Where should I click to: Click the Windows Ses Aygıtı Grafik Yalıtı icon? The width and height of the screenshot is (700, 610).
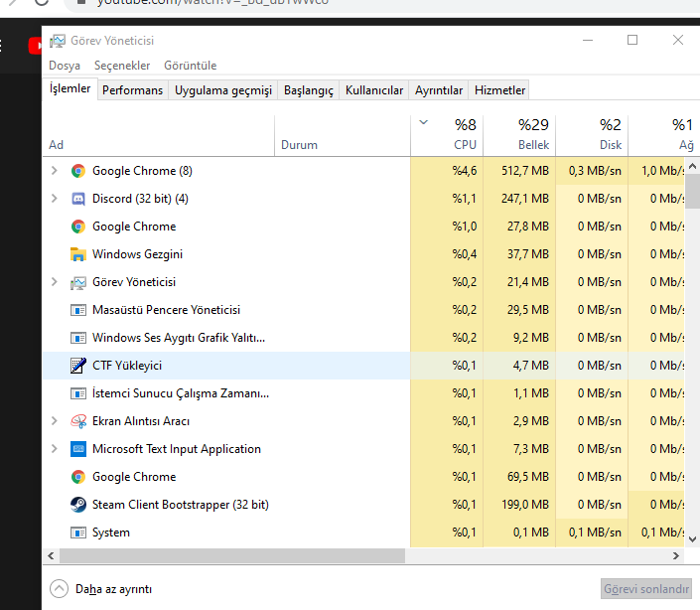(x=78, y=338)
